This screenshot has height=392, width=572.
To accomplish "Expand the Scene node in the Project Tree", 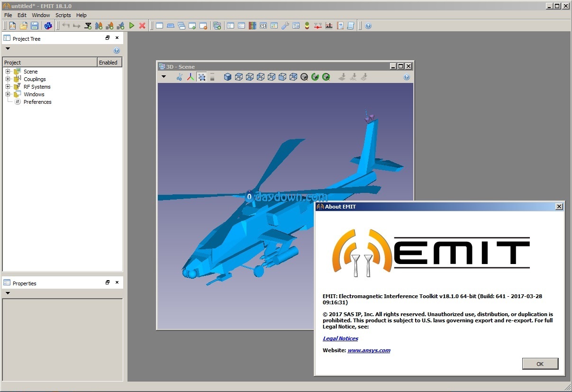I will click(8, 72).
